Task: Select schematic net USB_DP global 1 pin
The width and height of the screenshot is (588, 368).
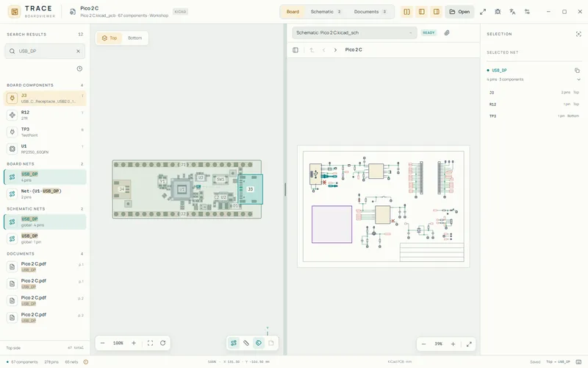Action: [45, 238]
